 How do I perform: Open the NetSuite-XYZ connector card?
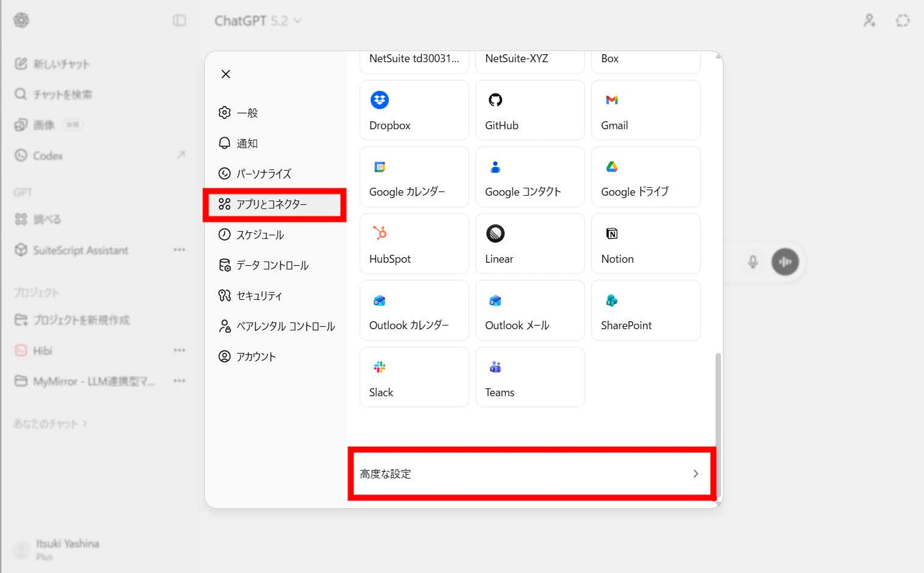point(530,62)
